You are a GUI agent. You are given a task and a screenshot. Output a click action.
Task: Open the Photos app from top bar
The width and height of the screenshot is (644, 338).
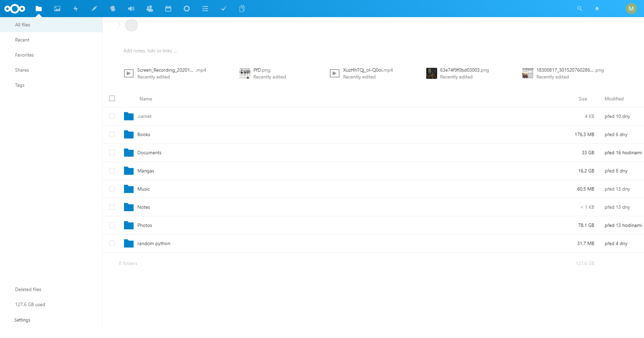click(x=57, y=8)
